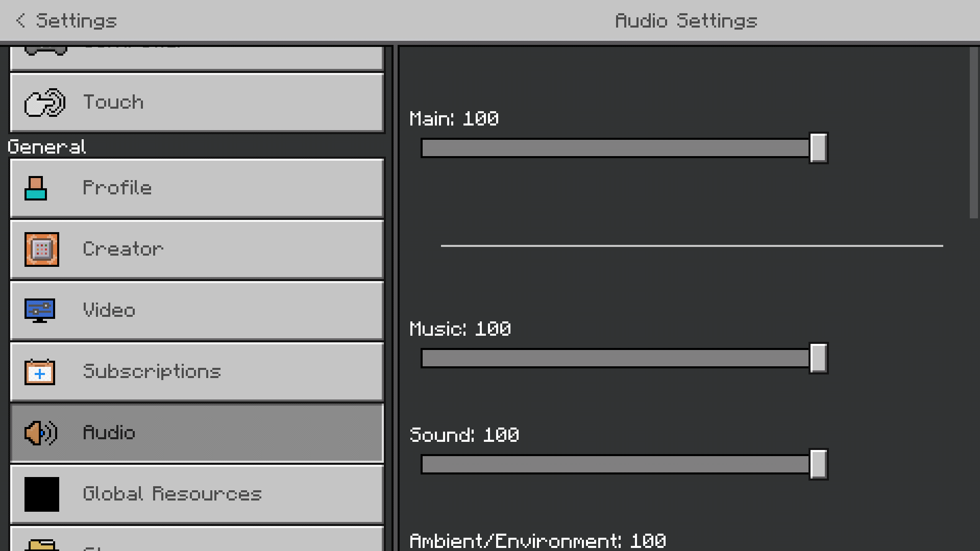
Task: Switch to the Creator settings tab
Action: point(197,249)
